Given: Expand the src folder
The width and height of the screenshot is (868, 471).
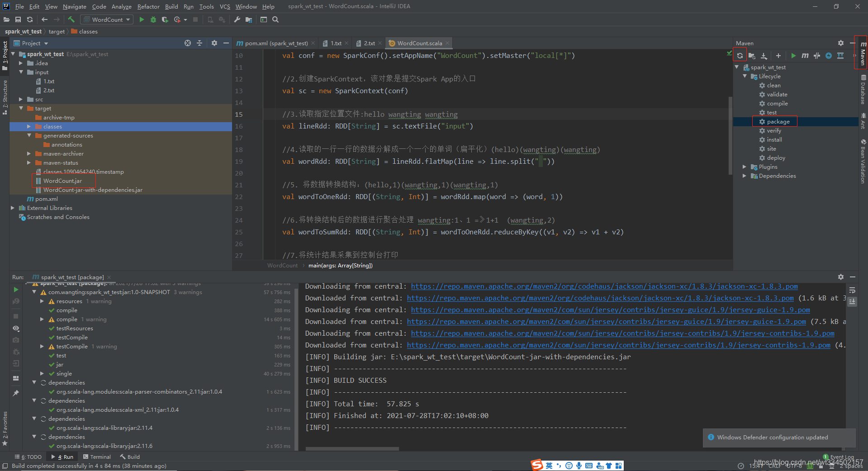Looking at the screenshot, I should click(21, 100).
